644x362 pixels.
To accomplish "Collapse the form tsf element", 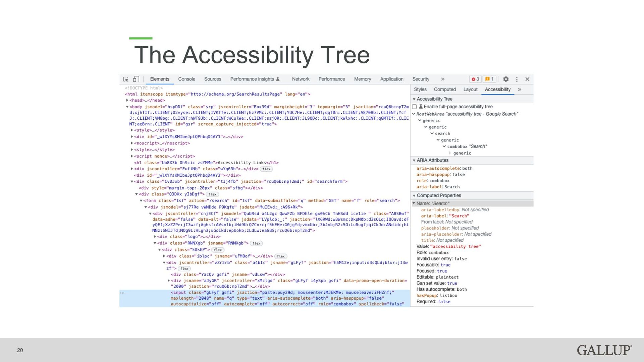I will [x=141, y=201].
